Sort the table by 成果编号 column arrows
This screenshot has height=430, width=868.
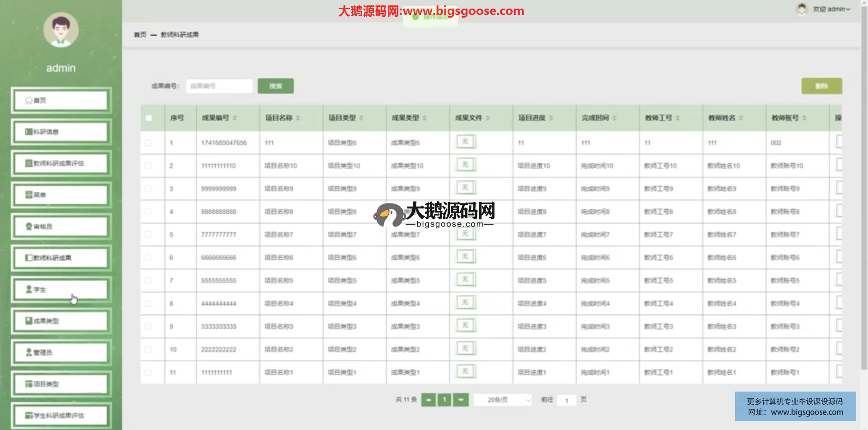click(x=235, y=118)
